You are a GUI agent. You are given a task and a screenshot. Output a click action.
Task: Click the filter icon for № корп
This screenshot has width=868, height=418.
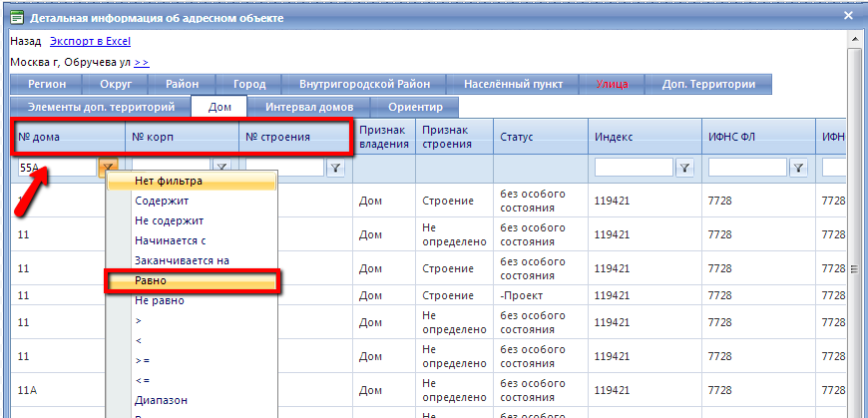point(221,168)
